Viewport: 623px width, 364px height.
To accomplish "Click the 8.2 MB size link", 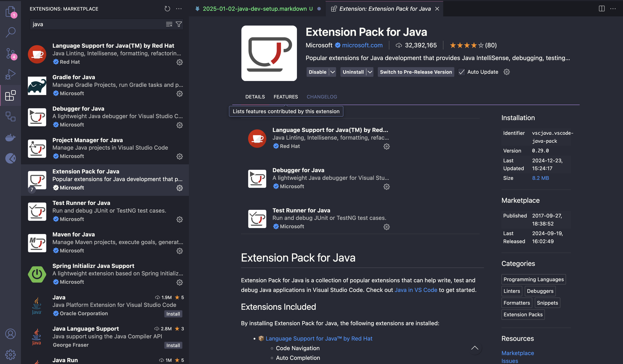I will [540, 178].
